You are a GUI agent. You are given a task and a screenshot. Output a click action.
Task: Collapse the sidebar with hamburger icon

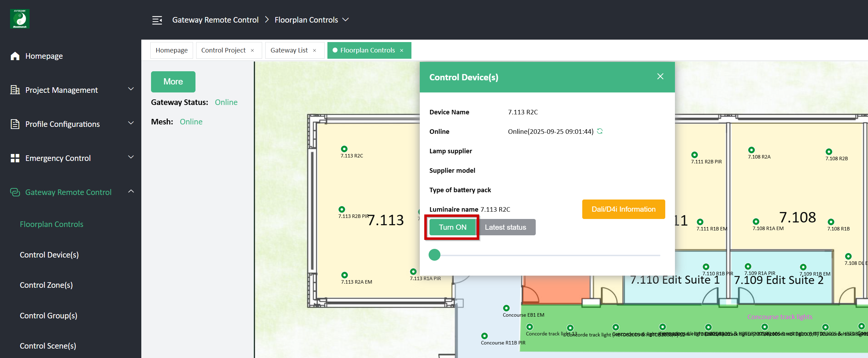point(157,20)
